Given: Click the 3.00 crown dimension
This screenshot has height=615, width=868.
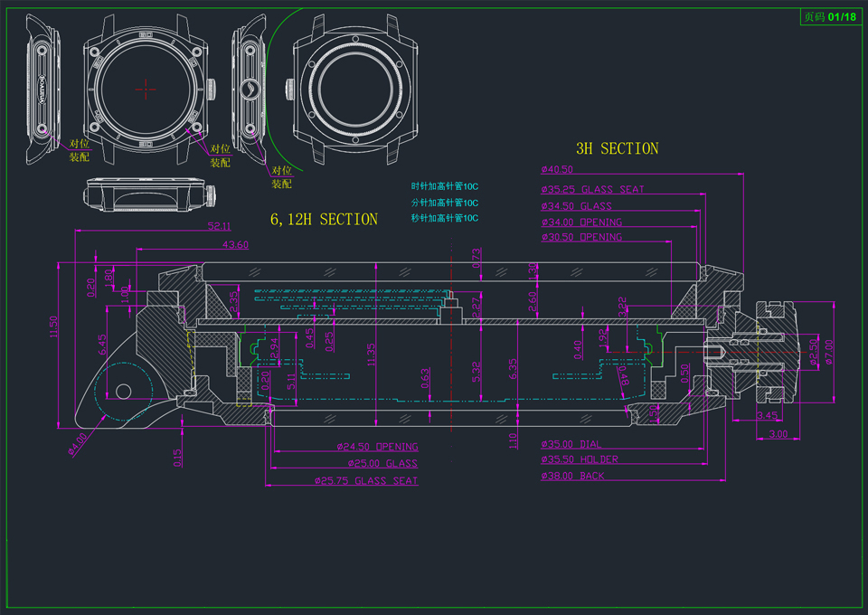Looking at the screenshot, I should click(778, 434).
